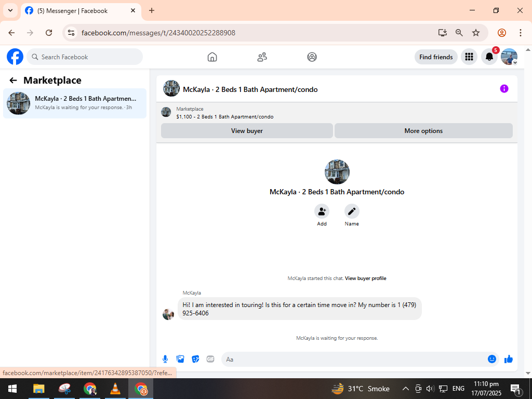Open VLC media player from taskbar
Image resolution: width=532 pixels, height=399 pixels.
[115, 389]
